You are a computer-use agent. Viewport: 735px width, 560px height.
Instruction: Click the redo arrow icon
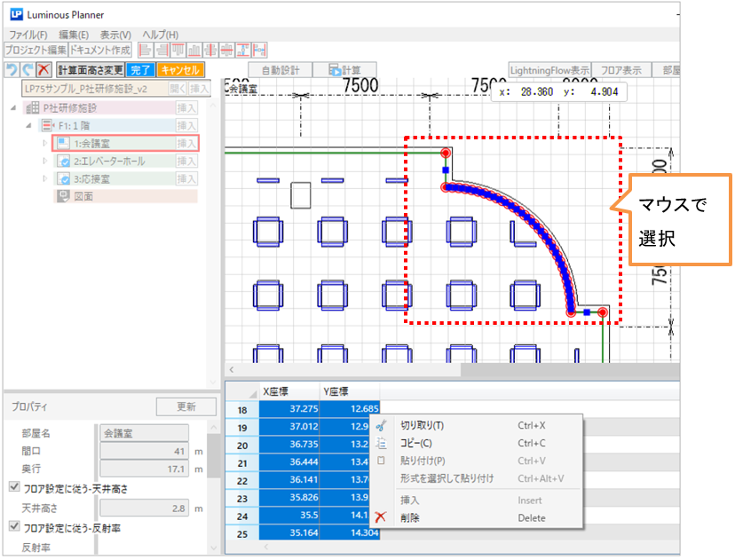click(27, 69)
